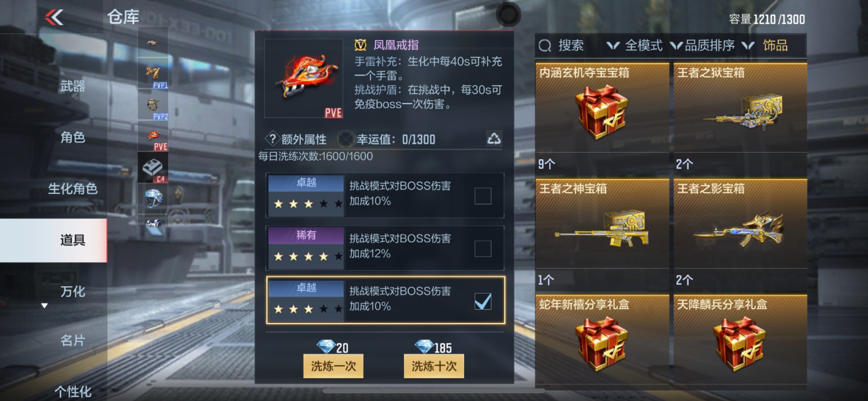Click the search magnifier icon
This screenshot has height=401, width=868.
545,46
